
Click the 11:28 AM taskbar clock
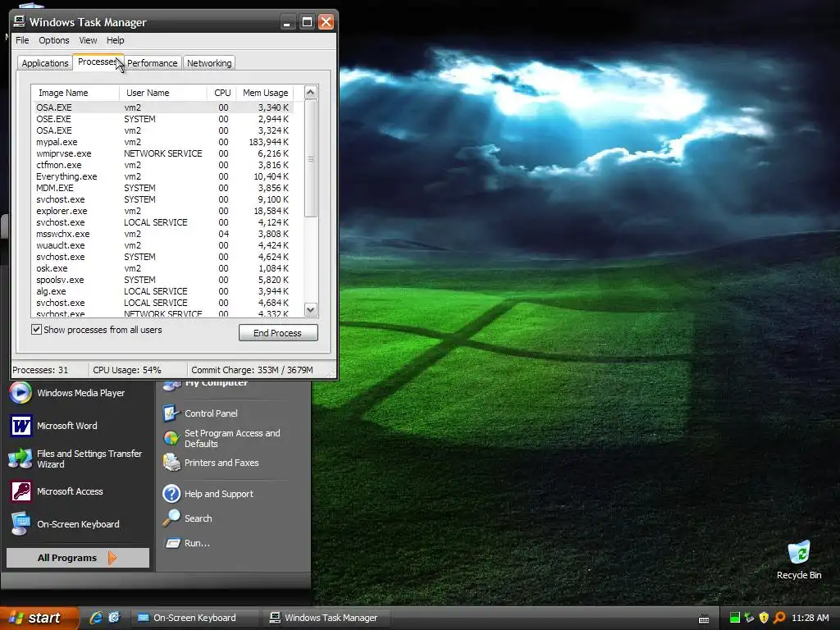tap(810, 618)
